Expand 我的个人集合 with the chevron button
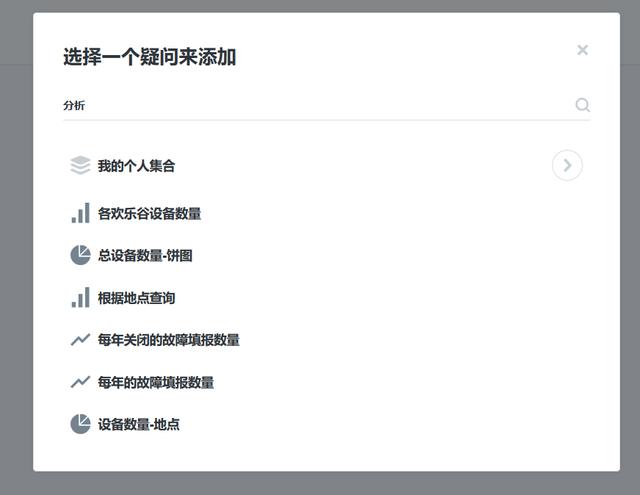The image size is (640, 495). pos(567,165)
